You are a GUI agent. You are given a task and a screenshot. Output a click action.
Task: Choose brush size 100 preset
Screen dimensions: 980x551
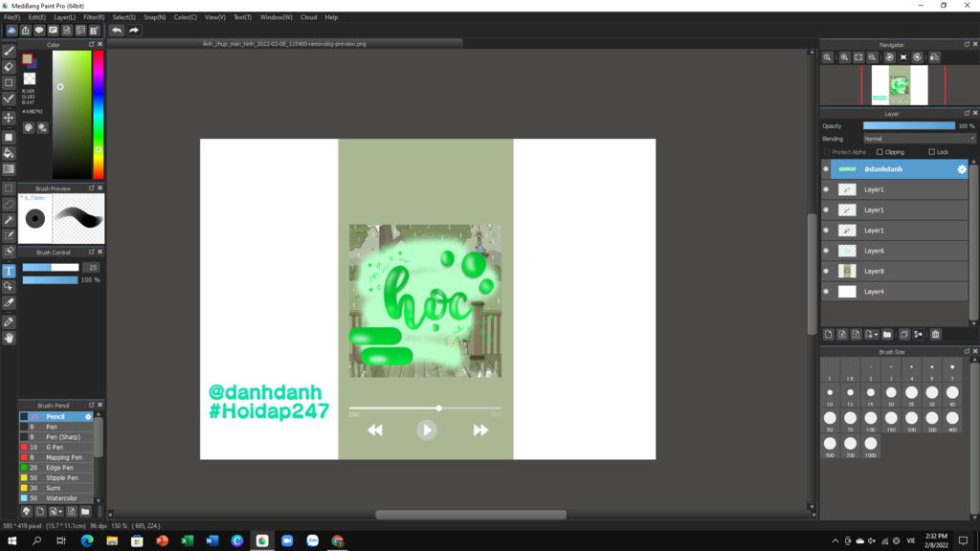(871, 420)
